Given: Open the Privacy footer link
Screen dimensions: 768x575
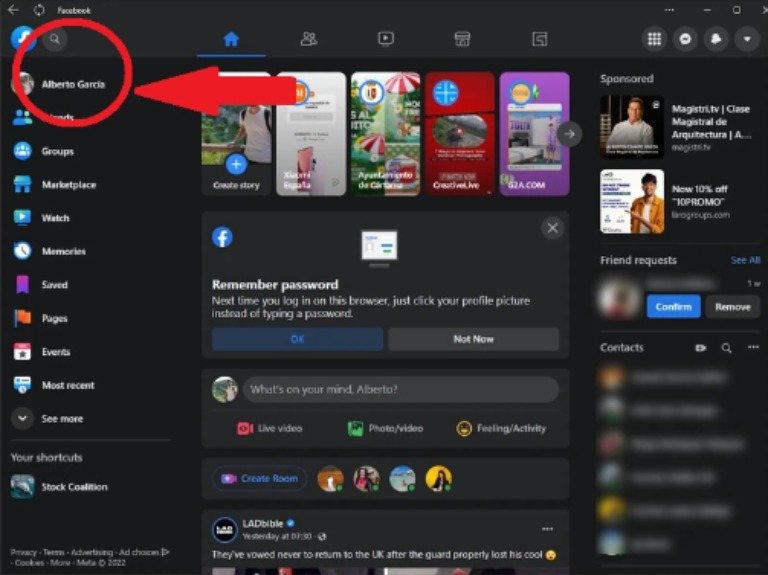Looking at the screenshot, I should [x=23, y=552].
